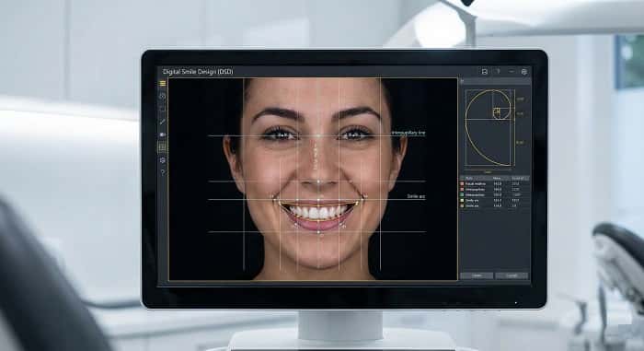Click the golden ratio spiral diagram

[x=489, y=128]
